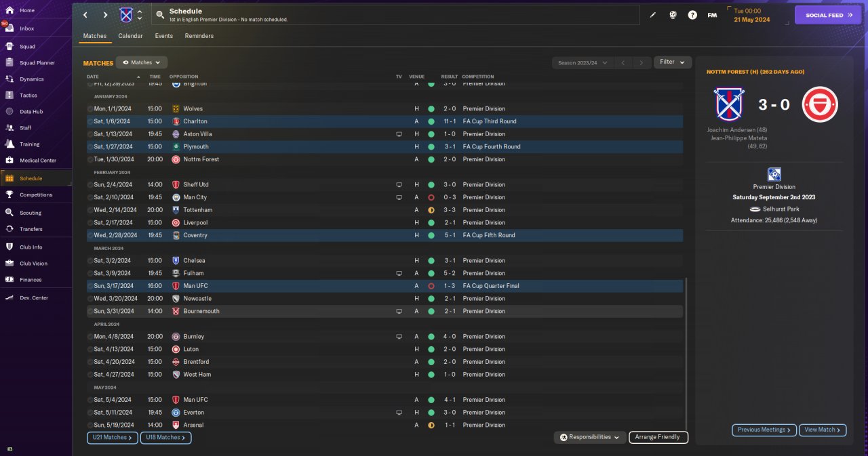This screenshot has height=456, width=868.
Task: Open Dev. Center from sidebar
Action: (x=35, y=298)
